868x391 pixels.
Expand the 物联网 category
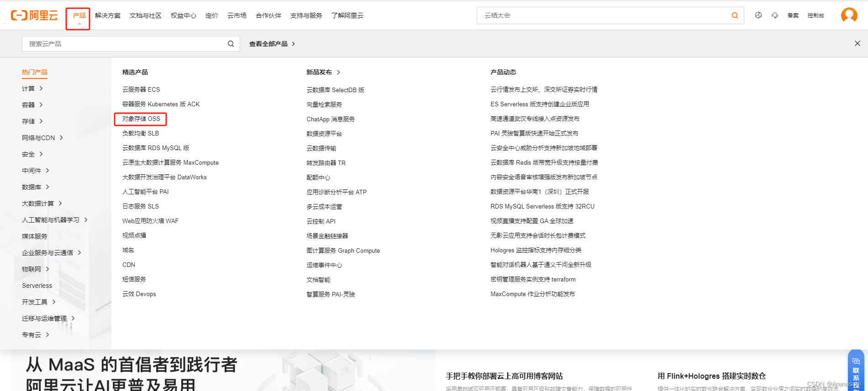tap(36, 269)
